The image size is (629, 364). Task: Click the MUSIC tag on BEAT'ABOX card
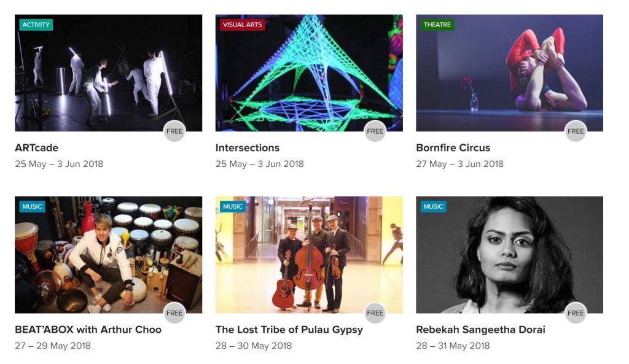32,206
